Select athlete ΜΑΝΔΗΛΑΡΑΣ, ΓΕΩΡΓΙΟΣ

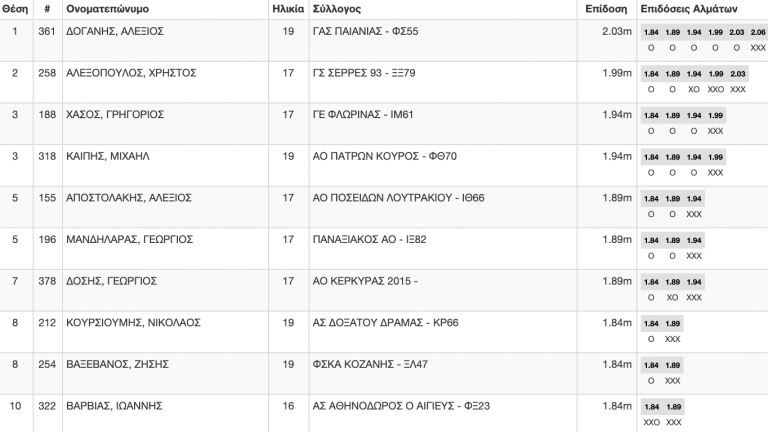tap(129, 240)
